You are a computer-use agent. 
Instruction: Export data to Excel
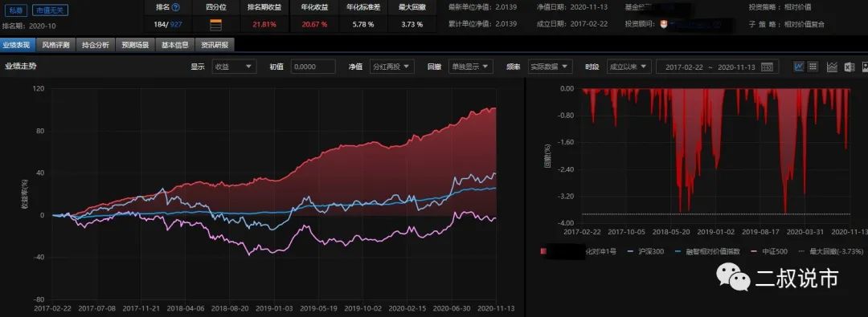(850, 67)
